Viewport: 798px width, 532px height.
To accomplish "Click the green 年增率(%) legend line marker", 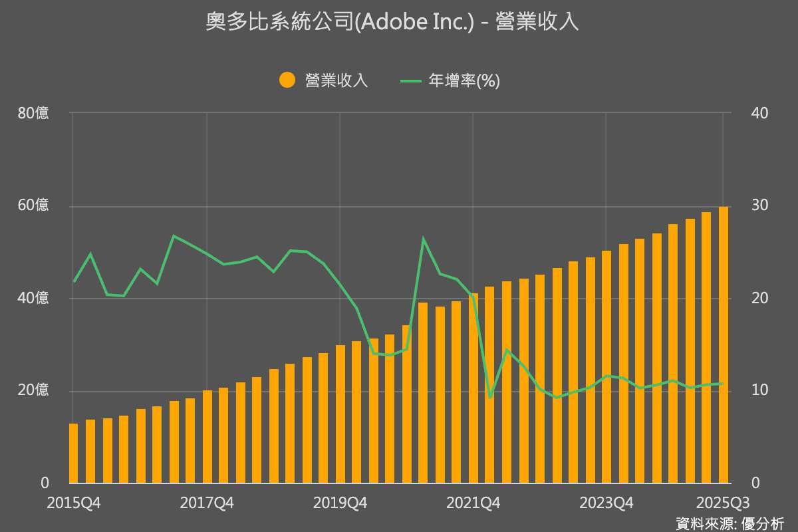I will [411, 80].
